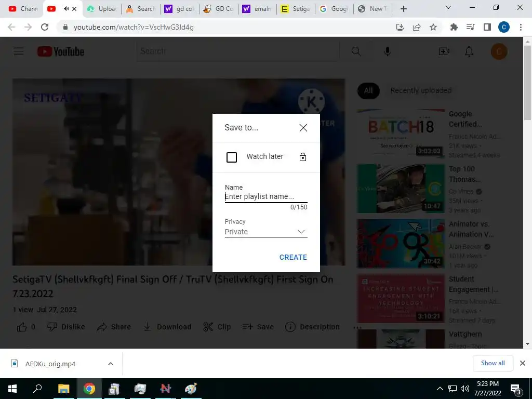Open the video Description button
Image resolution: width=532 pixels, height=399 pixels.
click(x=312, y=327)
